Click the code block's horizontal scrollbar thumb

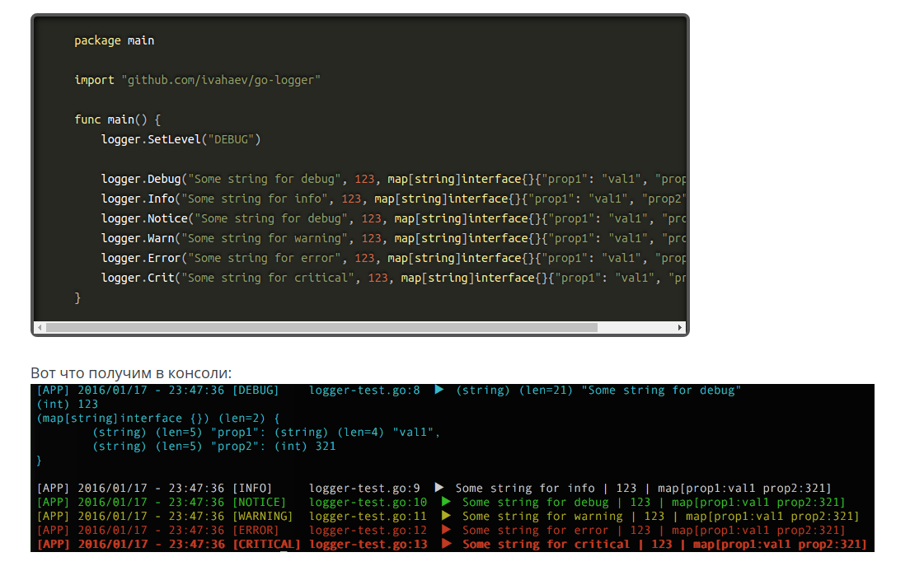pos(321,327)
